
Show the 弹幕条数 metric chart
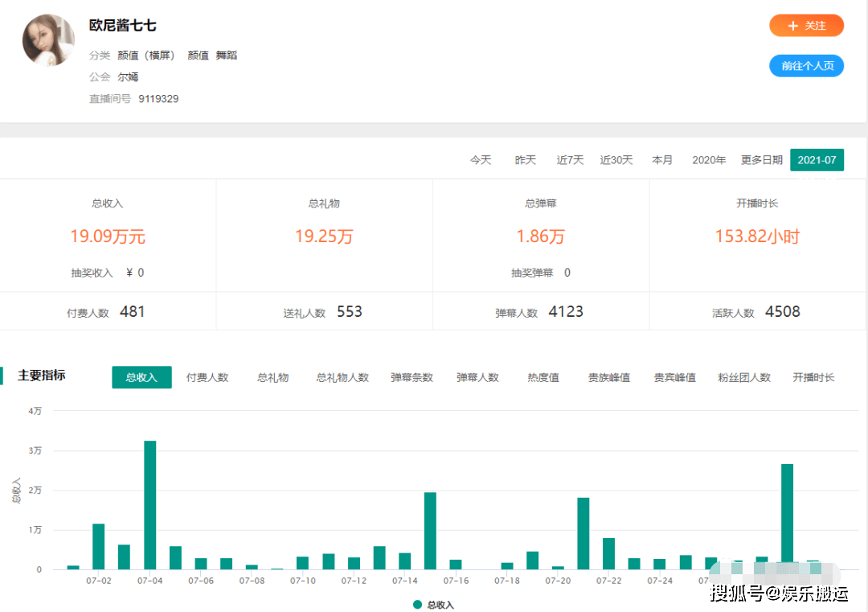(x=411, y=377)
